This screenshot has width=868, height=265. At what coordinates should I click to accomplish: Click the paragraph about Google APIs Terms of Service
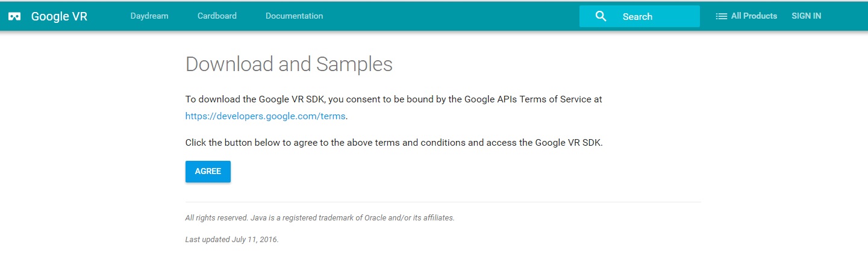click(393, 107)
